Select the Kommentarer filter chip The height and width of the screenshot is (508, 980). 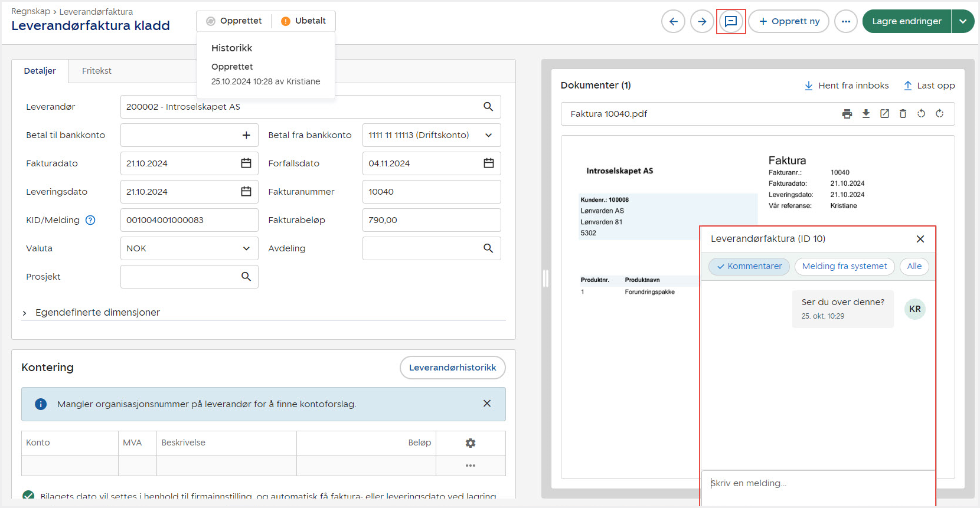click(749, 267)
